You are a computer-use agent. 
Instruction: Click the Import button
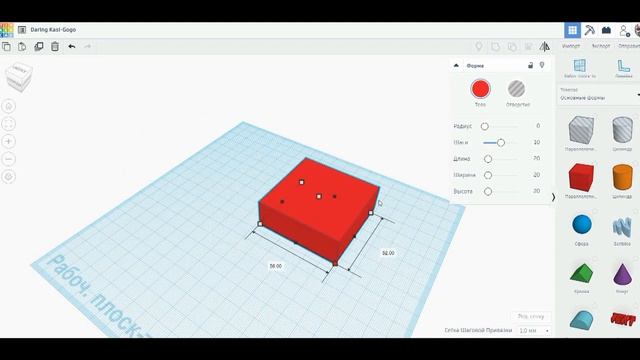[x=571, y=46]
